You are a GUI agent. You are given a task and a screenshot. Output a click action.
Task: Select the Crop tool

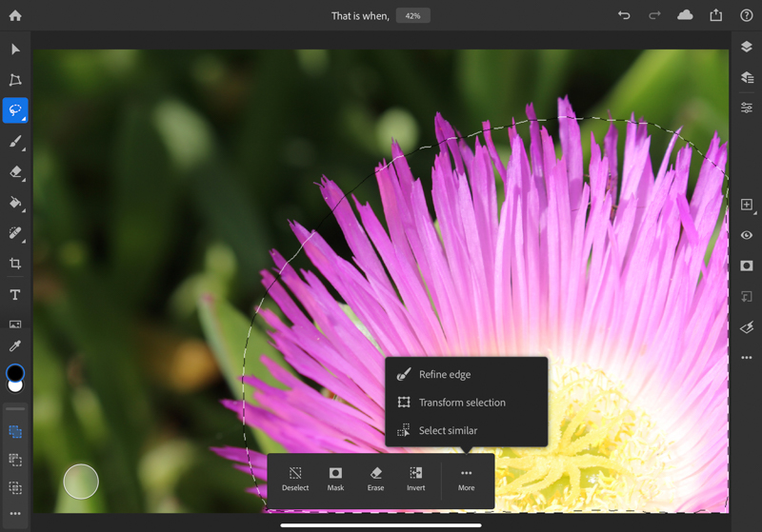(15, 264)
